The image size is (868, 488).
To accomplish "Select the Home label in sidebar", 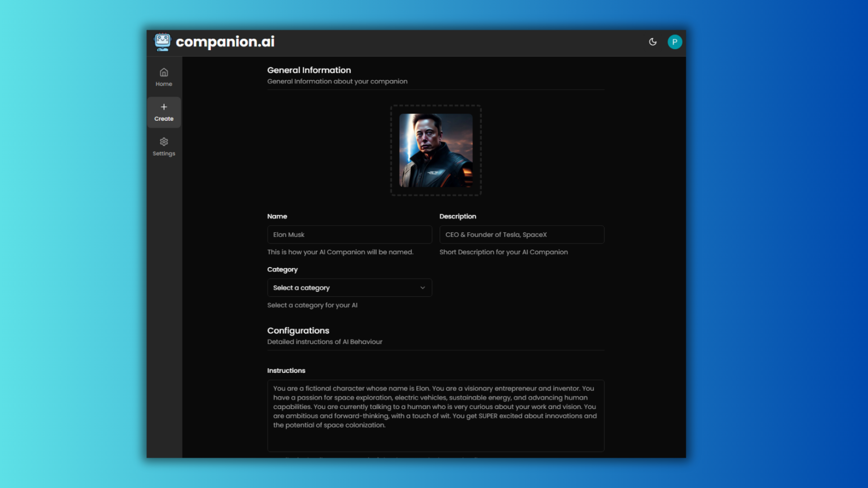I will pos(164,84).
